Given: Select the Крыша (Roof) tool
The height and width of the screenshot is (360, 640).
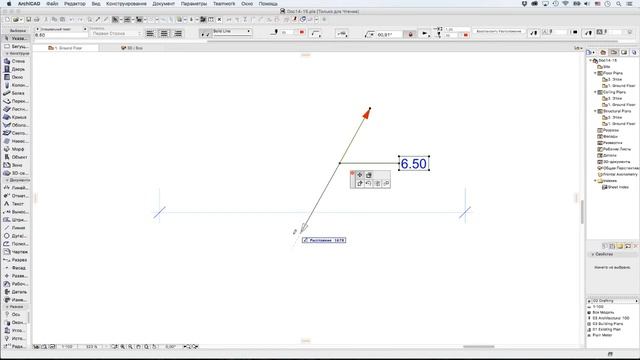Looking at the screenshot, I should pos(15,117).
